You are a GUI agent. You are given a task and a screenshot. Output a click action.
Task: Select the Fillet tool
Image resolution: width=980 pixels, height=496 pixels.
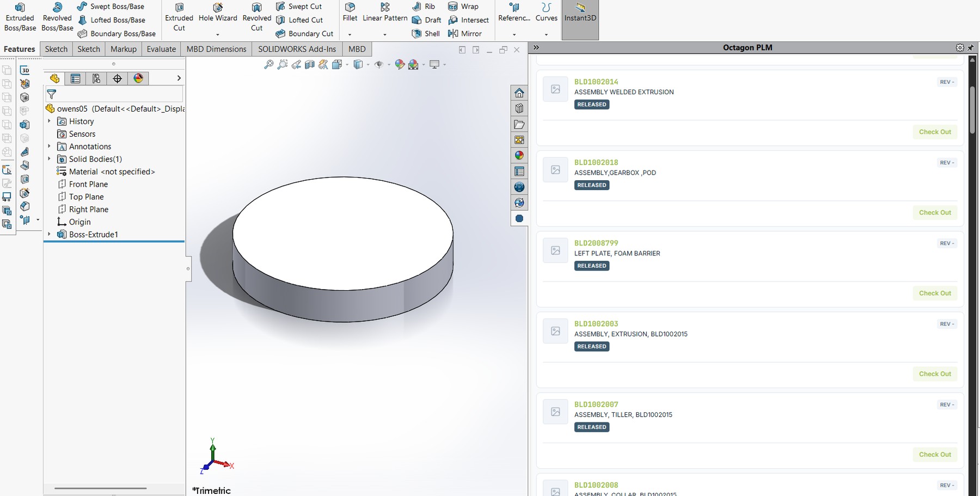(x=350, y=13)
